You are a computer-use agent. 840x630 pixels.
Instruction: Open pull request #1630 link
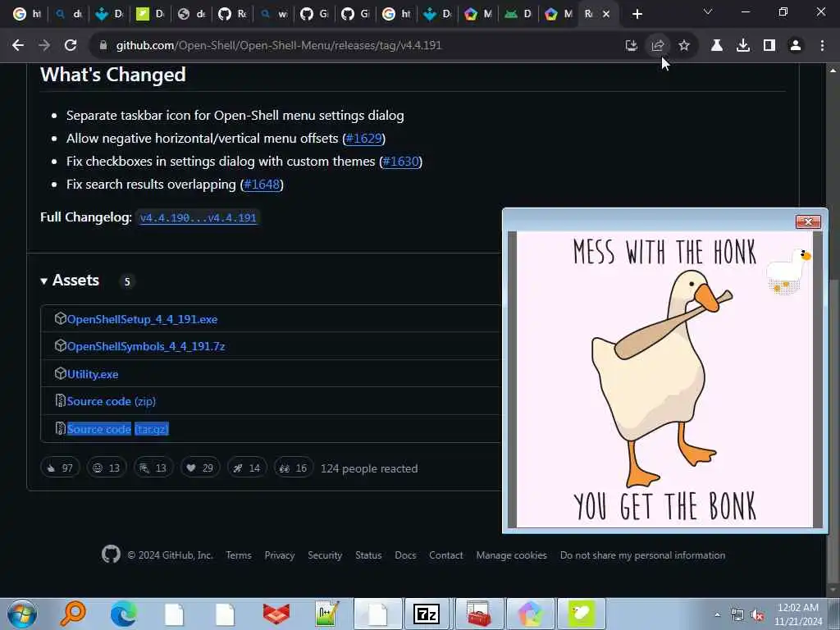click(x=400, y=162)
